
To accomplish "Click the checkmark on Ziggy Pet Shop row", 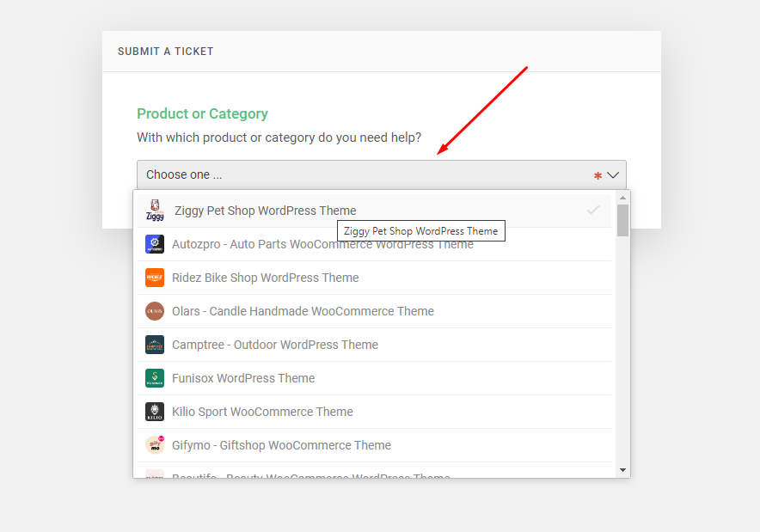I will (593, 210).
